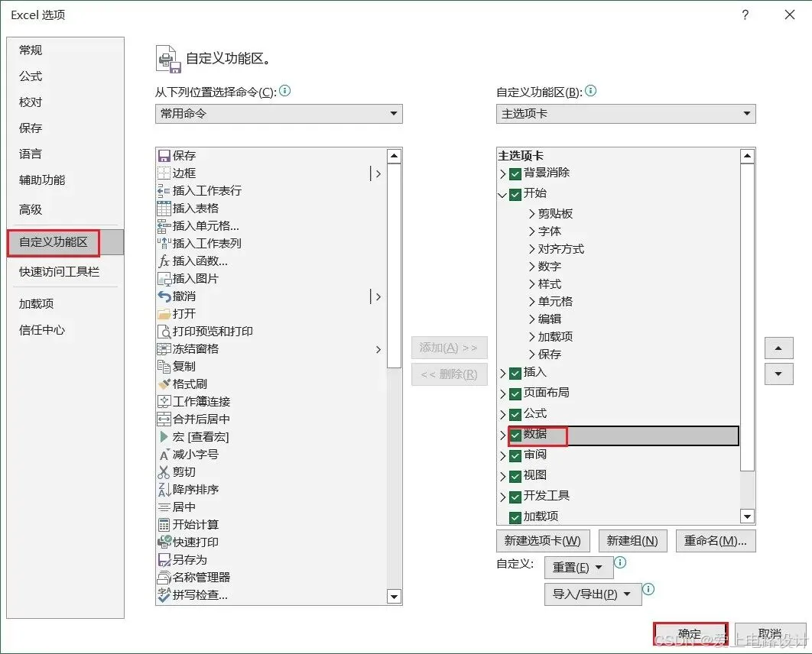Select the Insert Picture (插入图片) icon

(164, 279)
